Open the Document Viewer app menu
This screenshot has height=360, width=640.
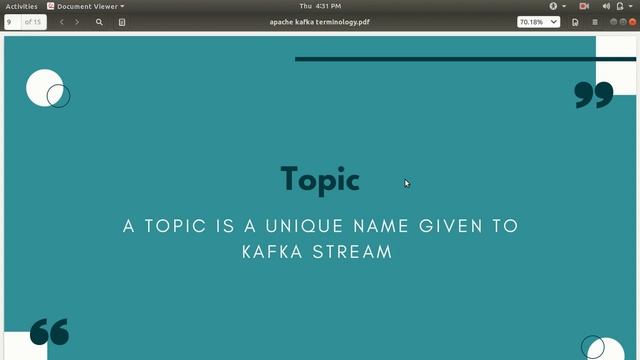click(86, 6)
